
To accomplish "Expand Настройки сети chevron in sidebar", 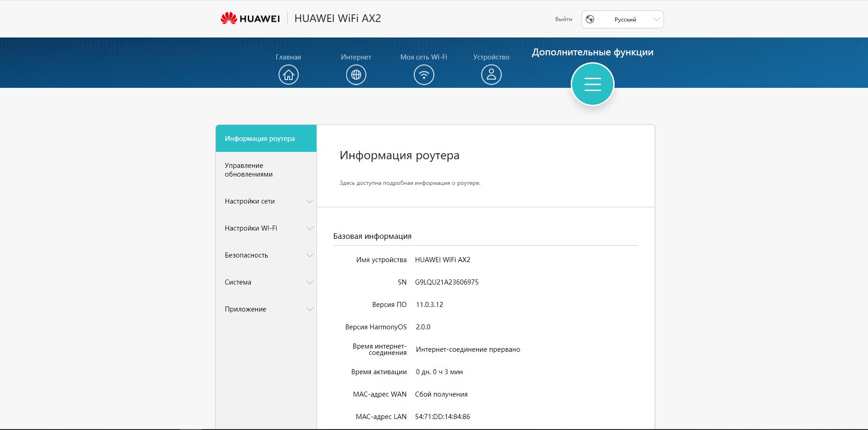I will (310, 201).
